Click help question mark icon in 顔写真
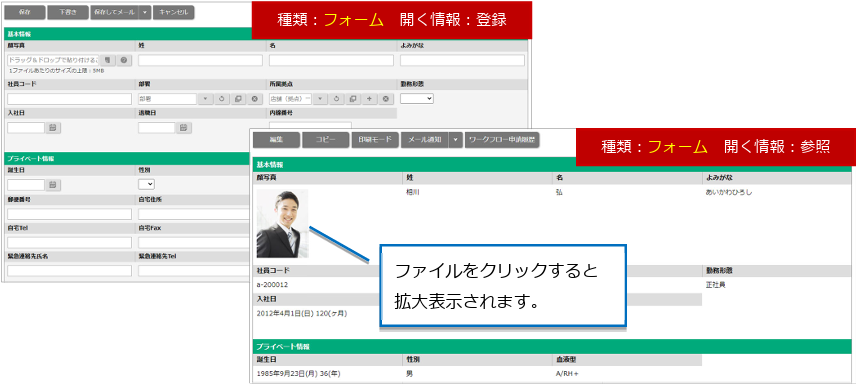The width and height of the screenshot is (856, 387). click(124, 60)
